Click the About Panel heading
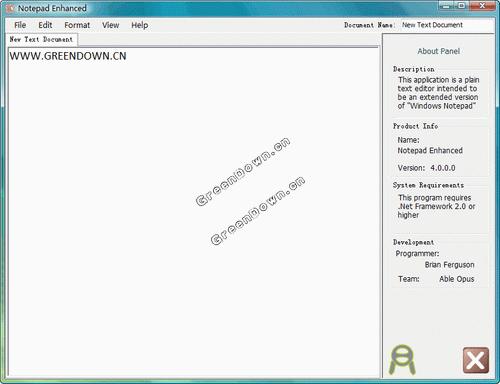Viewport: 500px width, 384px height. (x=438, y=51)
